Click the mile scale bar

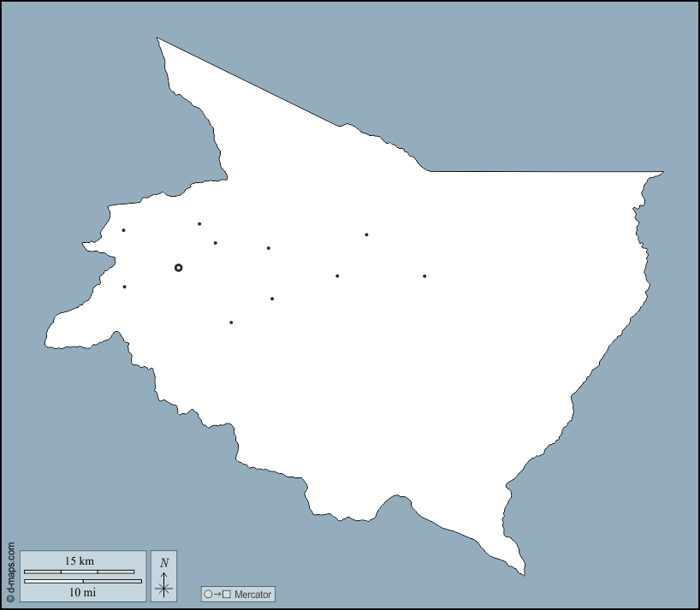(x=82, y=581)
